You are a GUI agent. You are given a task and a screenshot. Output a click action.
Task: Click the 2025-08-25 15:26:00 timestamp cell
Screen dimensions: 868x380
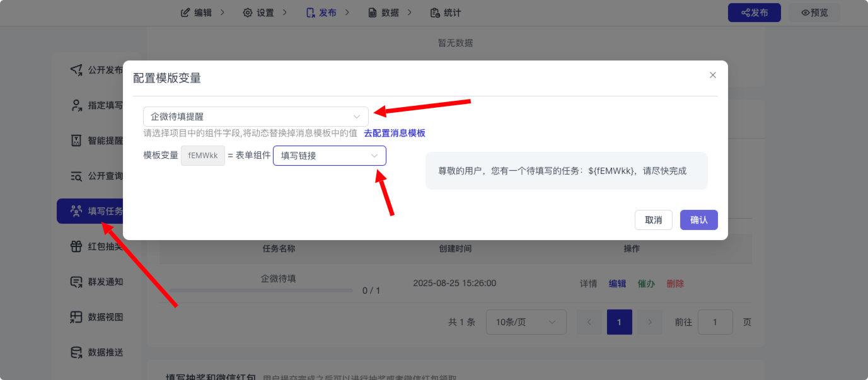(x=454, y=284)
